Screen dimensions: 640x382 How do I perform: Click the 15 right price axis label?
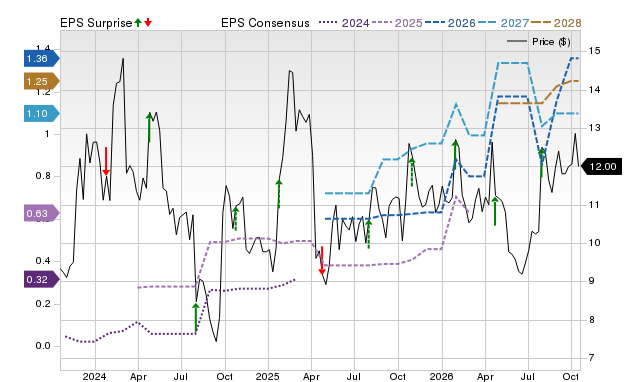pos(594,51)
